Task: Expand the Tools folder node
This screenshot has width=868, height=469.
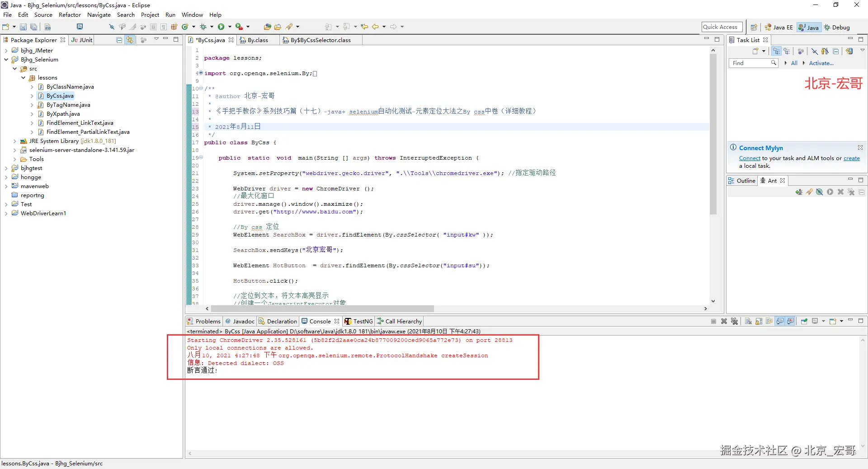Action: [14, 159]
